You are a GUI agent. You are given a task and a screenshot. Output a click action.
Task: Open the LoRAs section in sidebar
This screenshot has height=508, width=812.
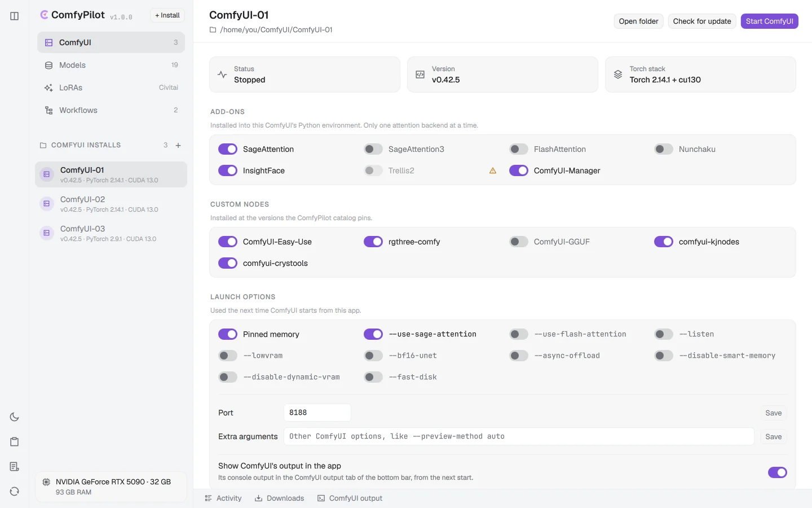[111, 87]
